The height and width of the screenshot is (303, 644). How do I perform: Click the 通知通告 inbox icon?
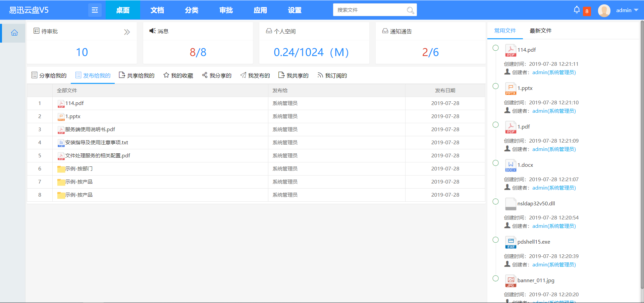(x=385, y=31)
